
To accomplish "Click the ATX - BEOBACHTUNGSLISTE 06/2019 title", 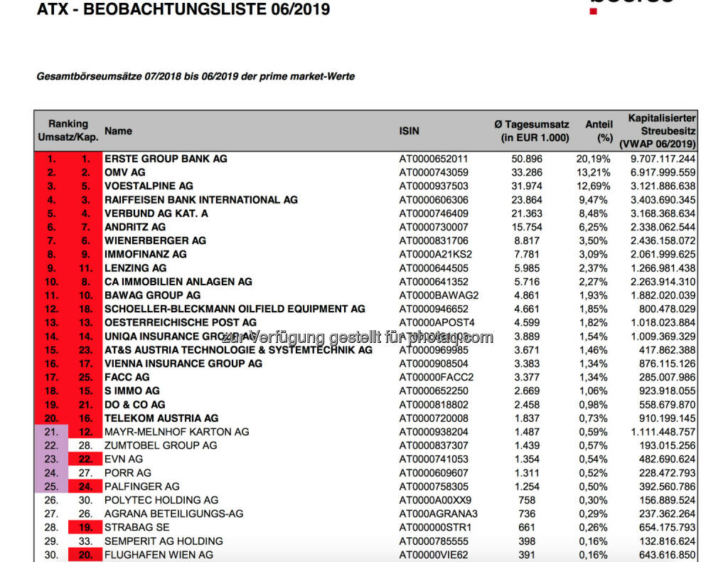I will pyautogui.click(x=183, y=10).
